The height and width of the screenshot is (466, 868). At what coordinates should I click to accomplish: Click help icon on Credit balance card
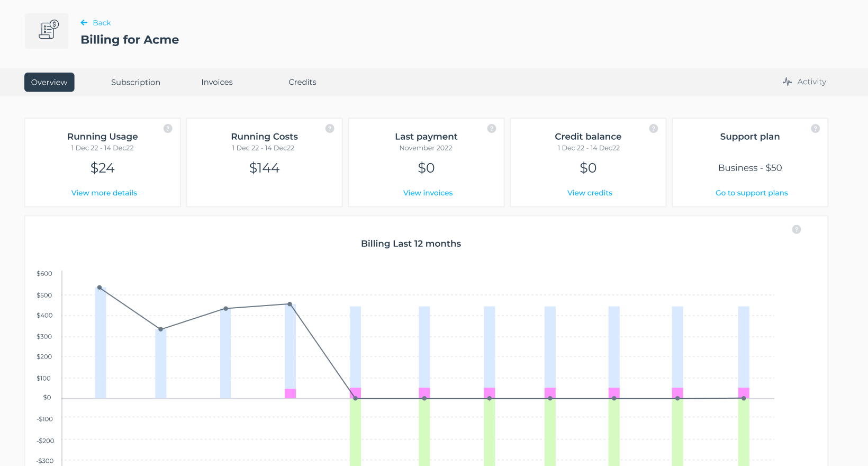[x=654, y=129]
